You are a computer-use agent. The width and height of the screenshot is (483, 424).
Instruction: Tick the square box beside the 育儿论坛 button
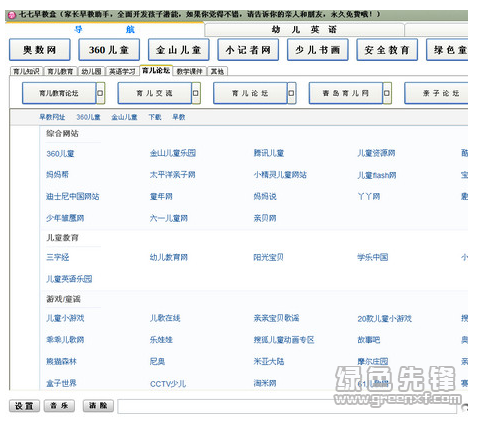[x=291, y=93]
